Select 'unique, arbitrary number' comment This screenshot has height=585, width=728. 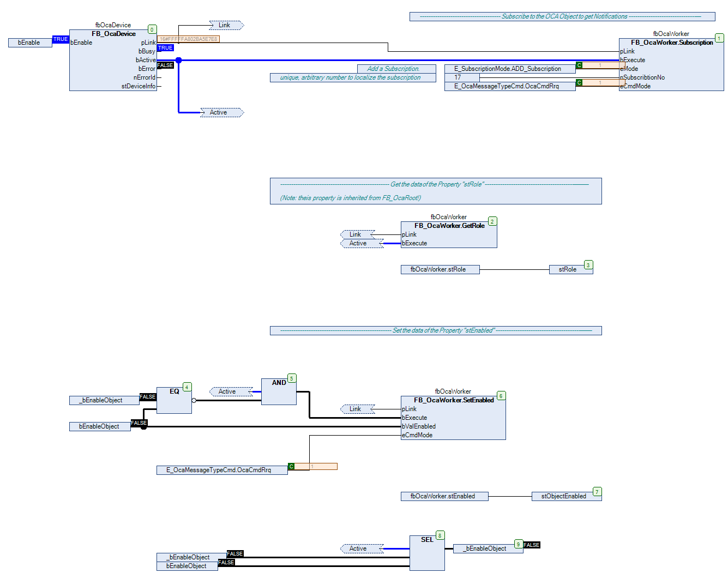click(353, 77)
